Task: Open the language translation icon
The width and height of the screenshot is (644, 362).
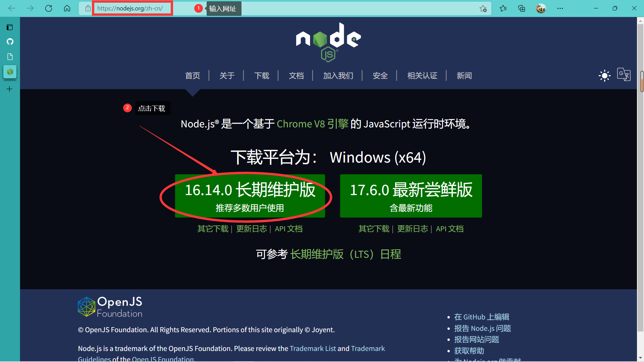Action: (x=624, y=74)
